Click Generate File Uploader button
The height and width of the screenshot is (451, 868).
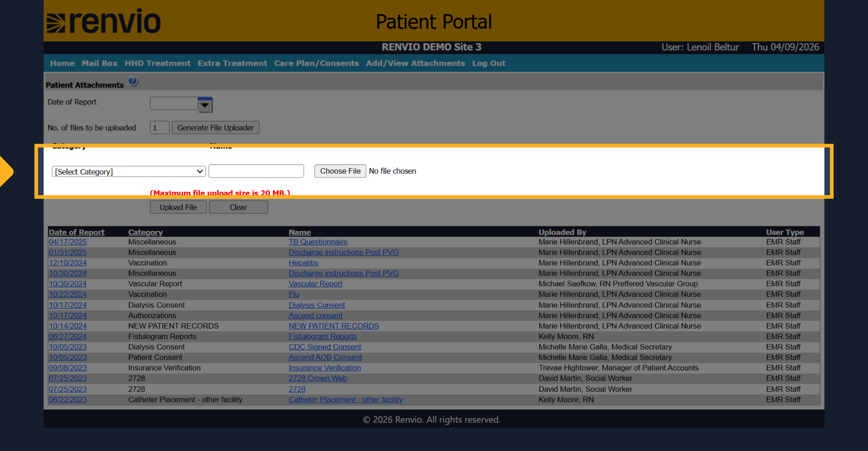[216, 128]
